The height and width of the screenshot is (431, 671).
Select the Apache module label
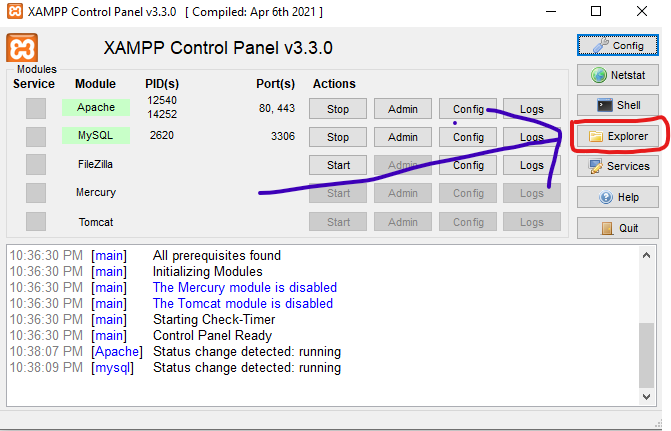pyautogui.click(x=96, y=107)
